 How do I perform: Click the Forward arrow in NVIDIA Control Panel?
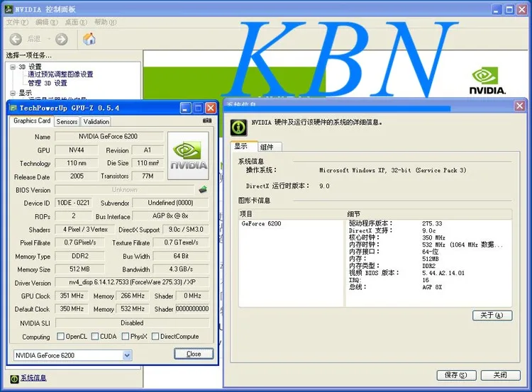62,39
